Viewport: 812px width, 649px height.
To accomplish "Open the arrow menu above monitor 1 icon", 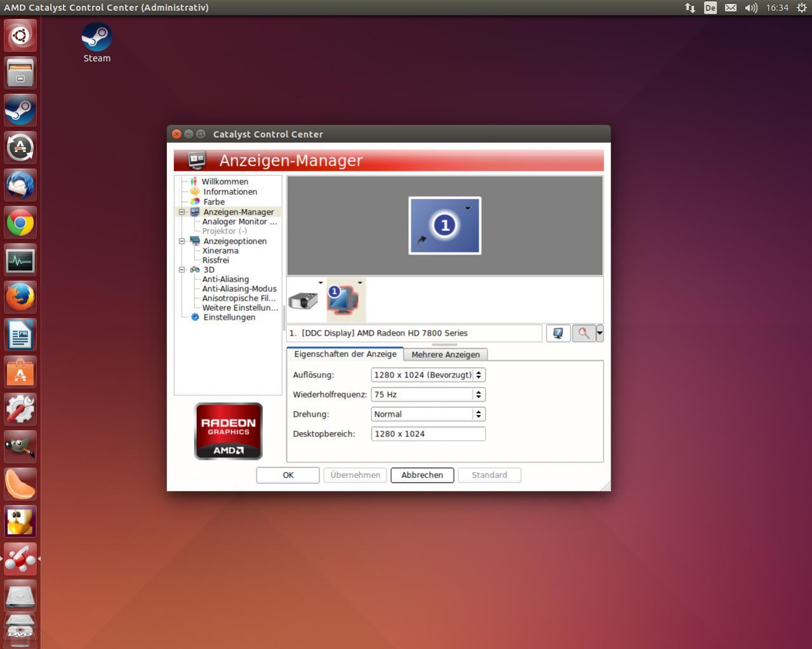I will click(360, 283).
